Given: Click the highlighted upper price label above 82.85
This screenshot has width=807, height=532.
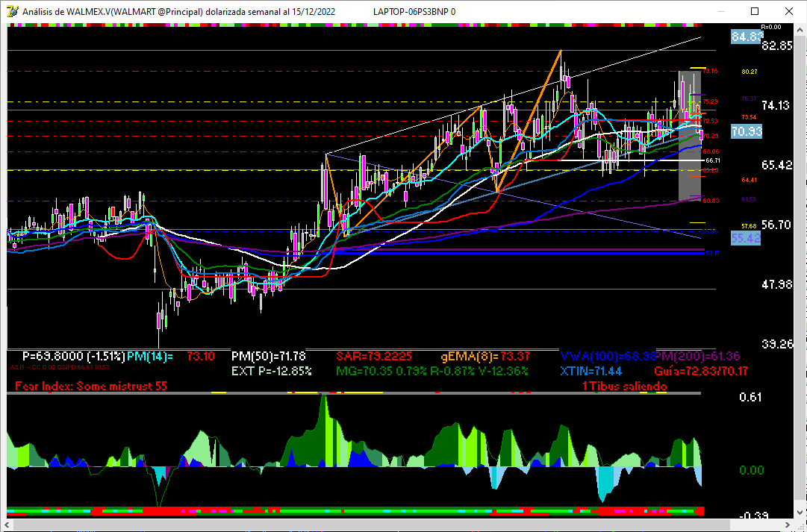Looking at the screenshot, I should [747, 36].
